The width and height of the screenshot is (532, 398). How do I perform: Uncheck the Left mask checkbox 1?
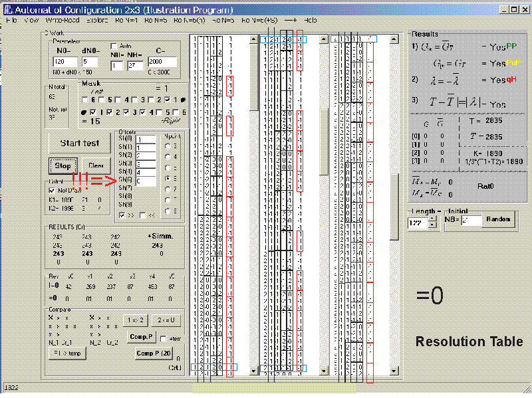168,100
